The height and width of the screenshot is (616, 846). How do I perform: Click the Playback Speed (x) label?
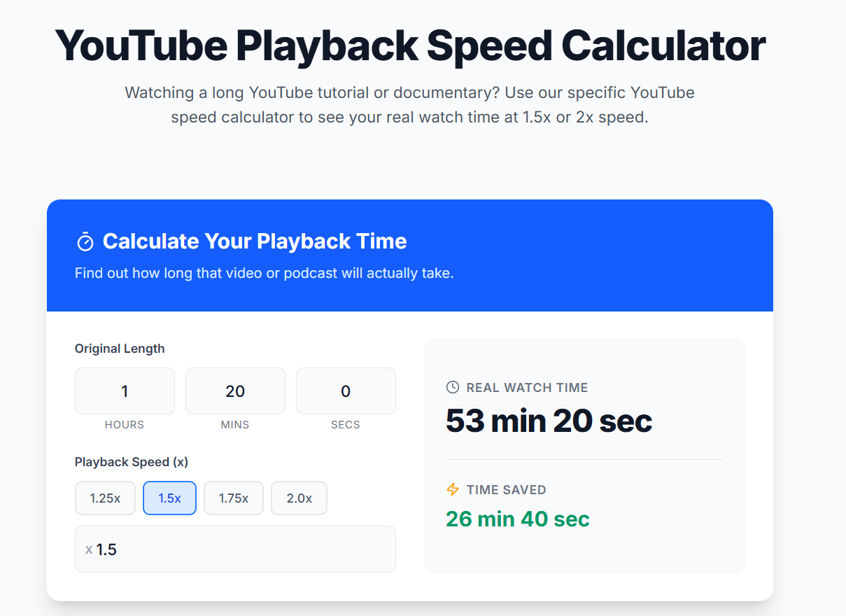click(x=131, y=462)
